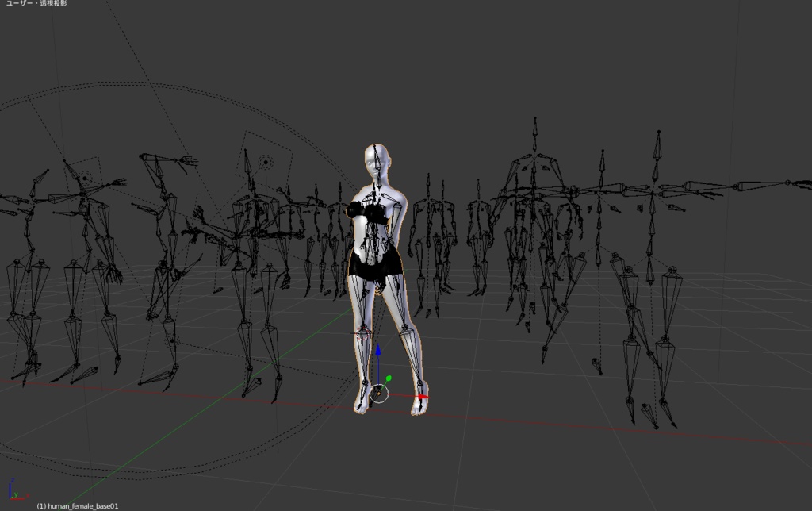The height and width of the screenshot is (511, 812).
Task: Click the red X-axis manipulator arrow
Action: (x=423, y=397)
